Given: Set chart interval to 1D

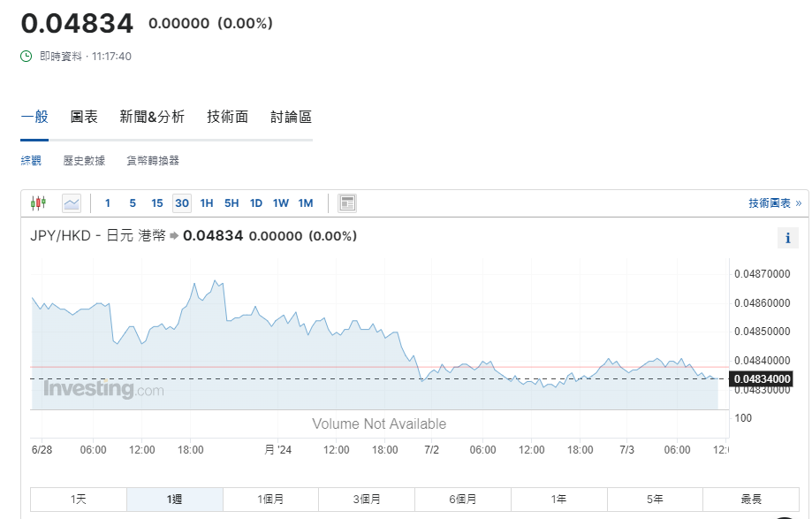Looking at the screenshot, I should 256,203.
